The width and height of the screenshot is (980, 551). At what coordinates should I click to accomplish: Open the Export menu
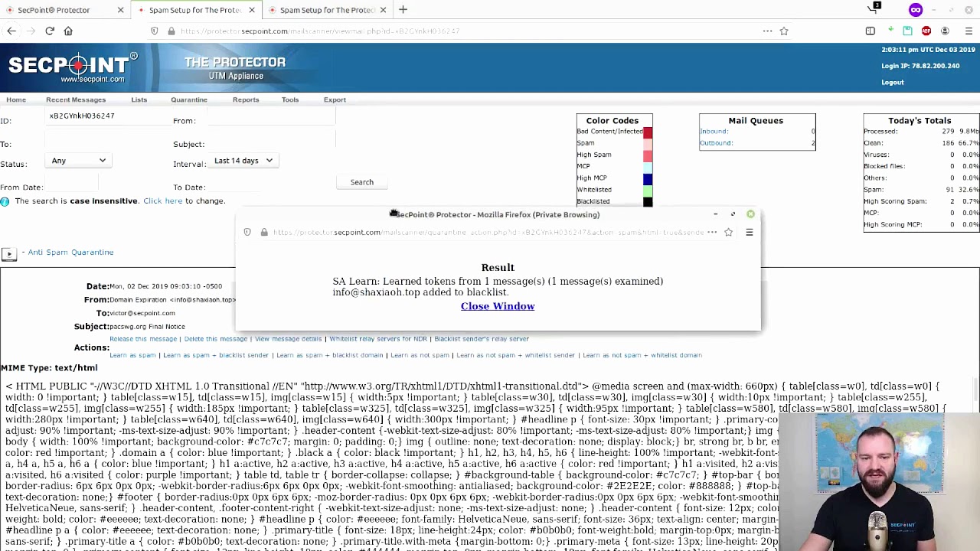pyautogui.click(x=335, y=99)
